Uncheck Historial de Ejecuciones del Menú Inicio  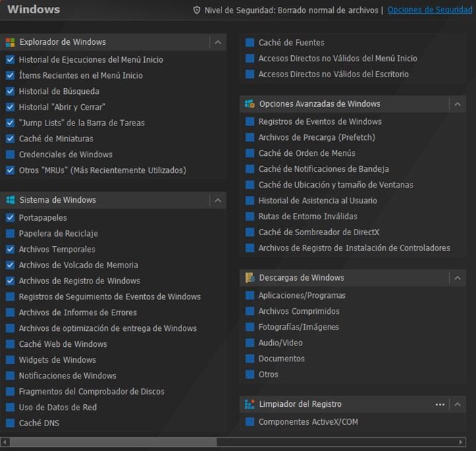10,59
